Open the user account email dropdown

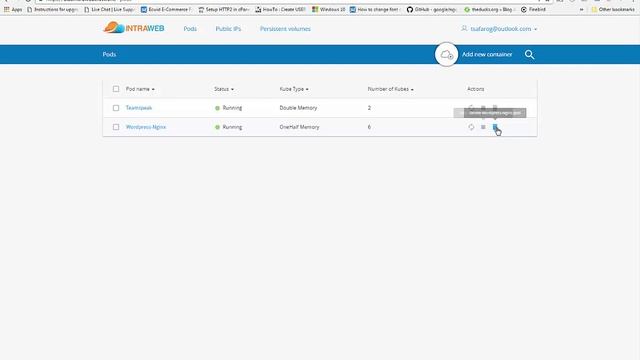coord(499,29)
